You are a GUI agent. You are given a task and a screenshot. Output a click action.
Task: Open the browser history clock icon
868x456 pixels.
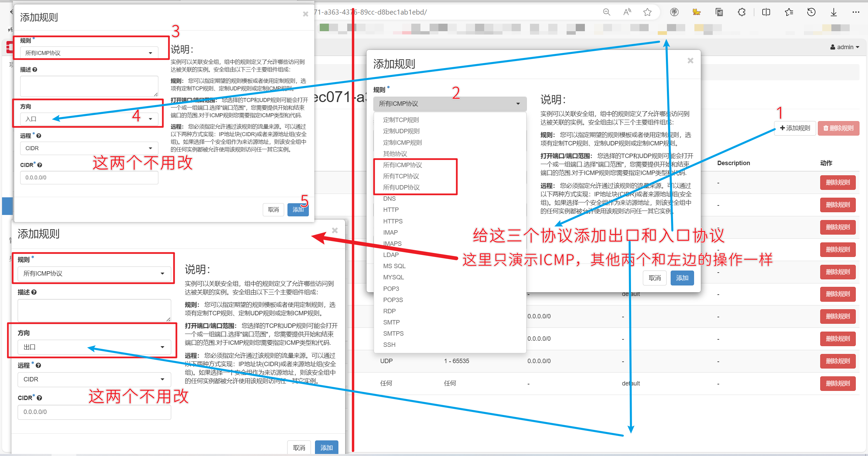tap(811, 12)
